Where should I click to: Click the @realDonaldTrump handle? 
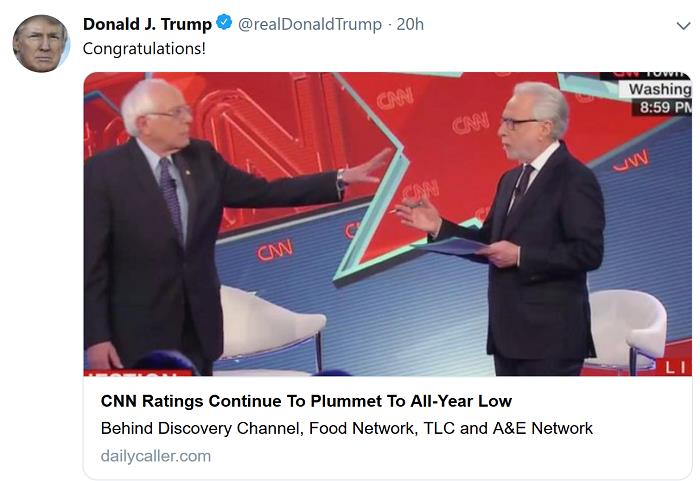[x=310, y=24]
